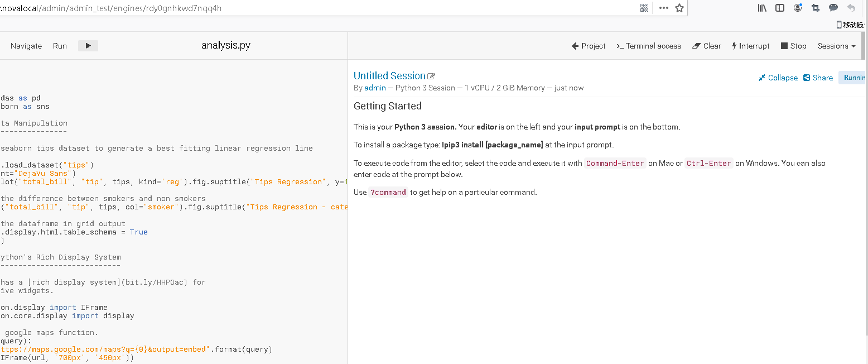The width and height of the screenshot is (868, 364).
Task: Expand the Sessions dropdown
Action: [x=836, y=46]
